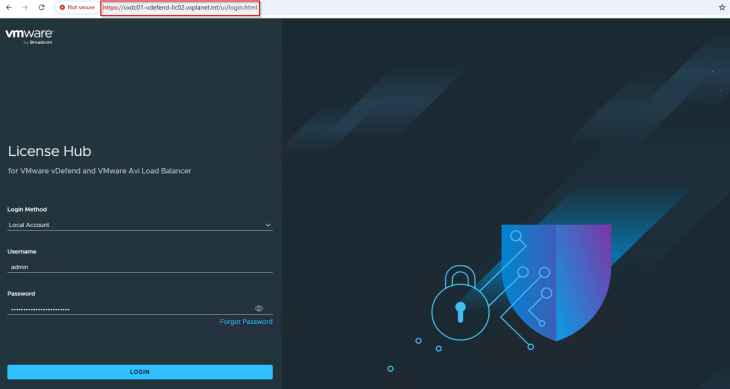
Task: Click the Not secure warning icon
Action: point(62,7)
